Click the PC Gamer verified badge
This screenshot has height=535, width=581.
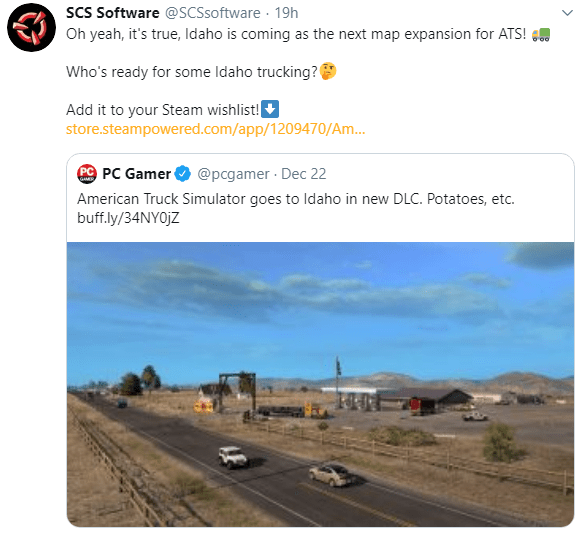pyautogui.click(x=183, y=174)
